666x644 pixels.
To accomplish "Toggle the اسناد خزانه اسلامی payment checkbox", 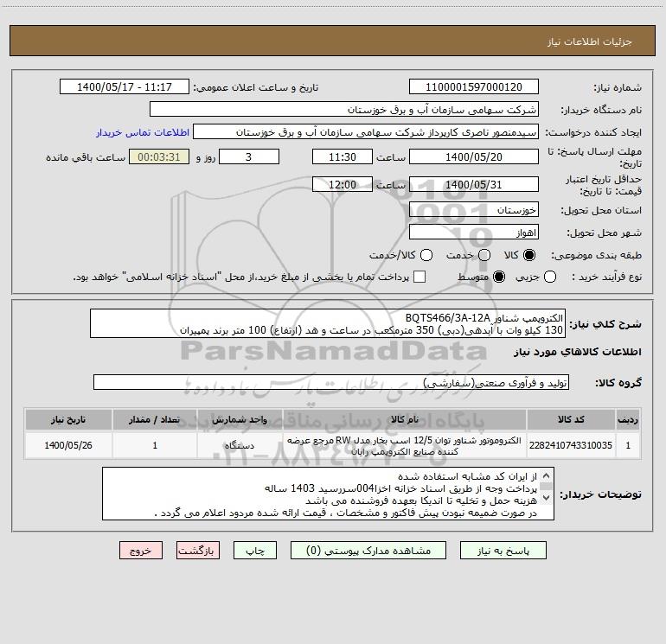I will [419, 277].
